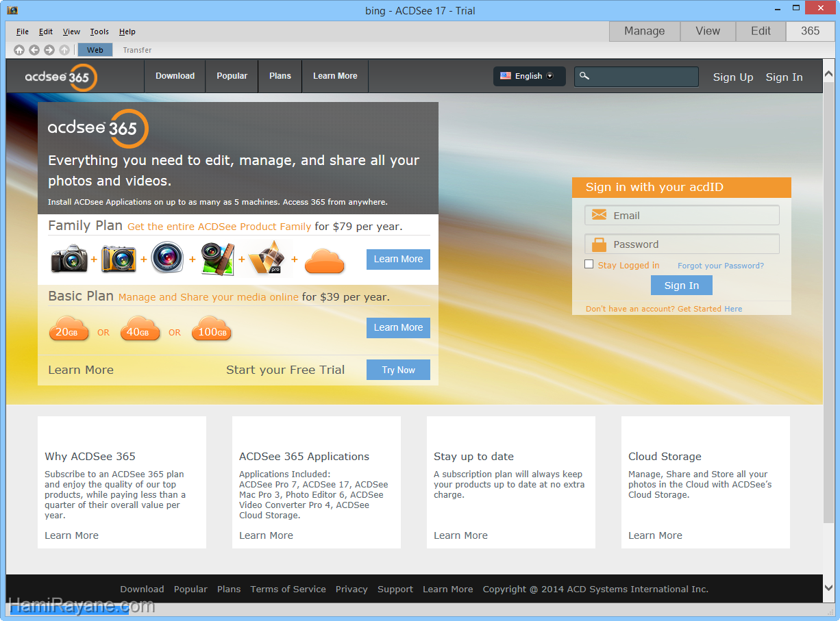840x621 pixels.
Task: Switch to the Edit mode tab at top right
Action: point(761,31)
